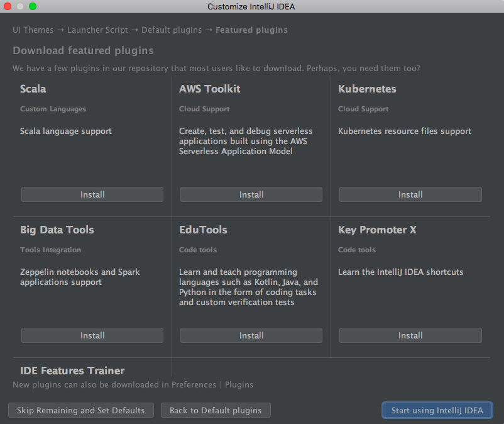504x424 pixels.
Task: Jump to Launcher Script step
Action: pyautogui.click(x=97, y=30)
